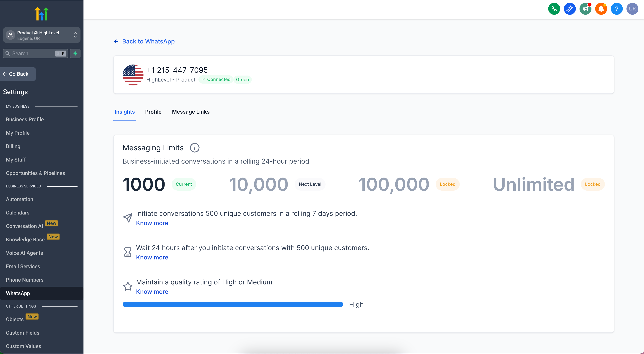
Task: Expand the Product @ HighLevel account switcher
Action: click(x=42, y=35)
